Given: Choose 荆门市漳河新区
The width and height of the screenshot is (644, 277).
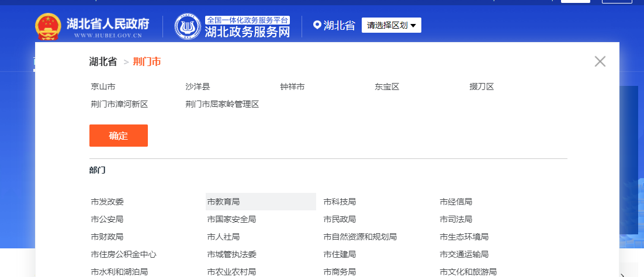Looking at the screenshot, I should click(119, 104).
